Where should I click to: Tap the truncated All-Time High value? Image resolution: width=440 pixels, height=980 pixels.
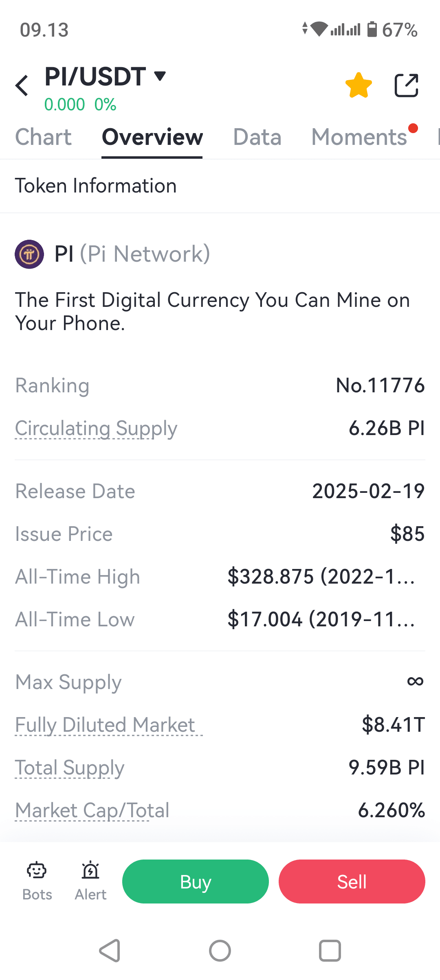click(321, 577)
